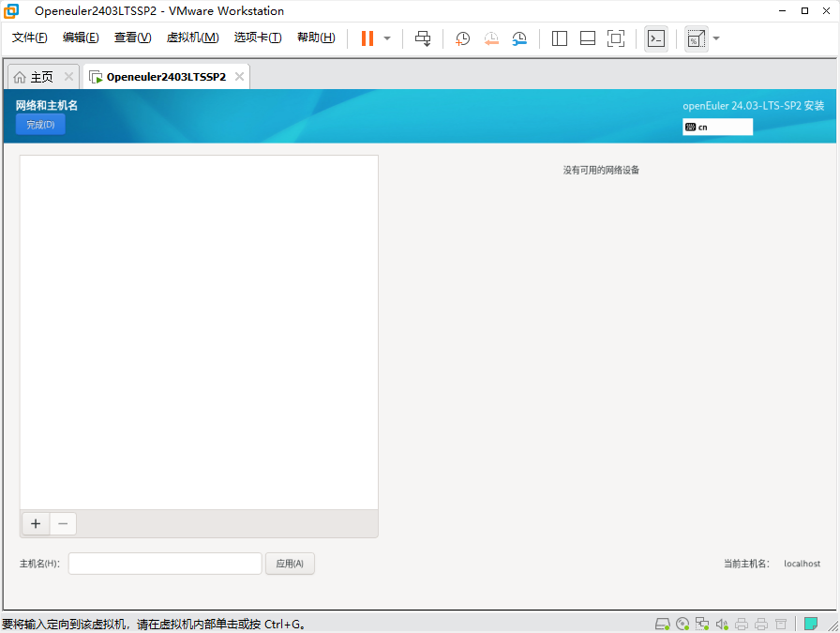Click the 完成(D) done button
This screenshot has width=840, height=633.
click(x=40, y=125)
